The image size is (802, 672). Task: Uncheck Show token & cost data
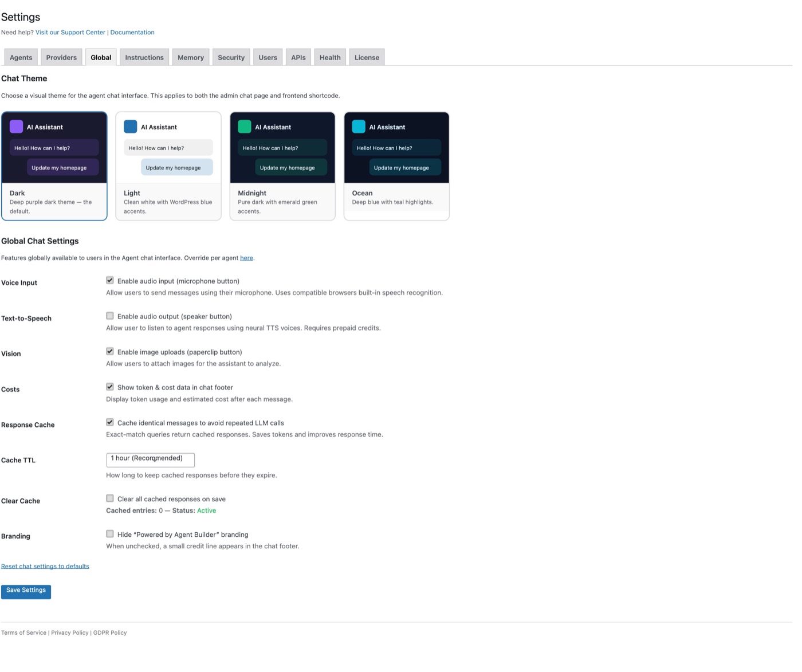pyautogui.click(x=110, y=387)
